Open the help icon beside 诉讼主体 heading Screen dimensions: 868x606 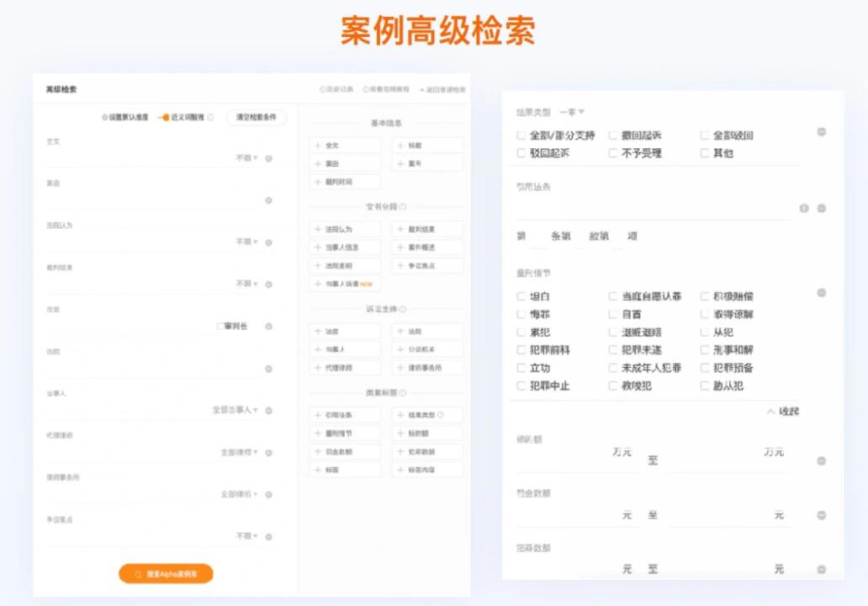click(x=403, y=309)
